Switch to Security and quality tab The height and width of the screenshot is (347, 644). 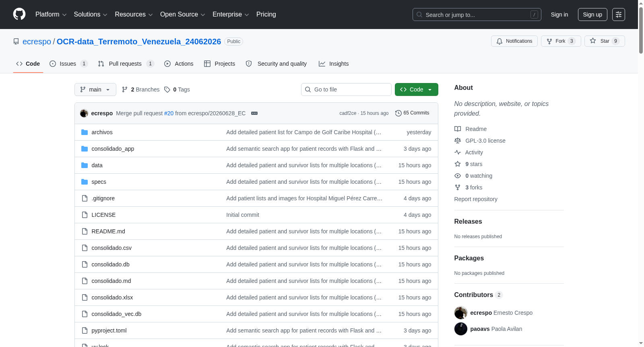click(276, 64)
